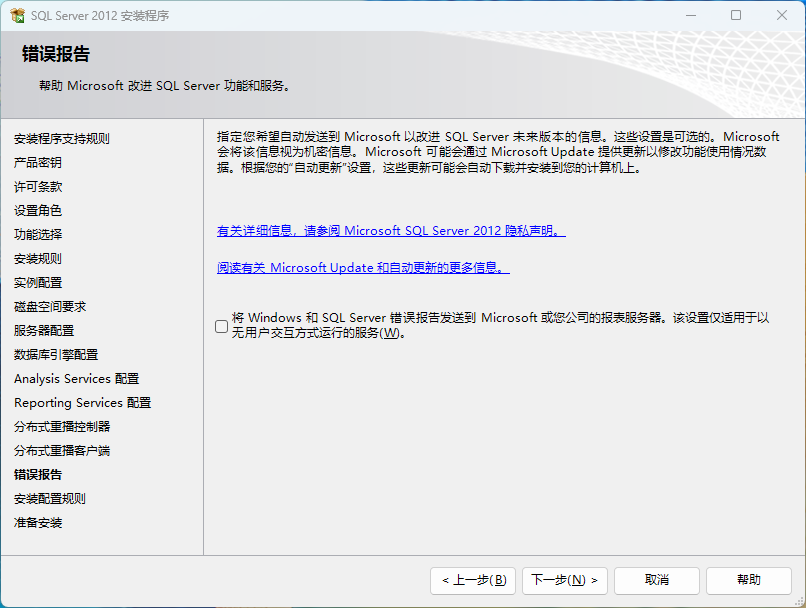The height and width of the screenshot is (608, 806).
Task: Go back with the 上一步(B) button
Action: point(473,580)
